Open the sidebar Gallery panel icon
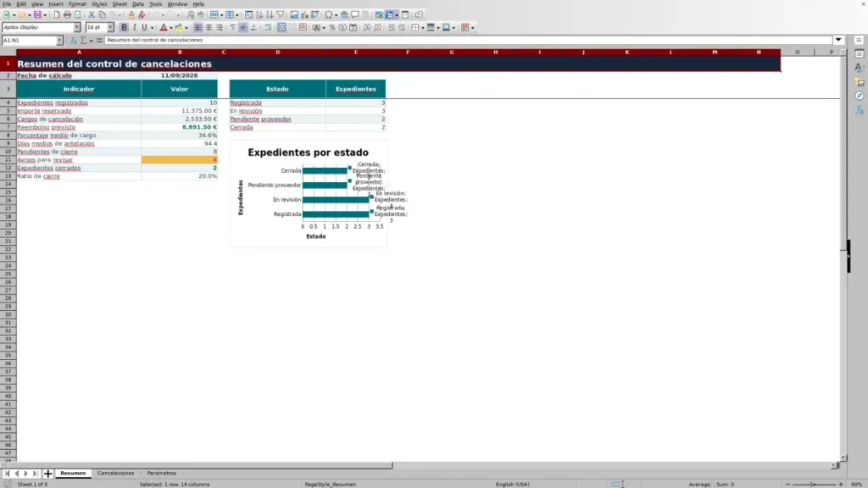The height and width of the screenshot is (488, 868). pyautogui.click(x=860, y=82)
